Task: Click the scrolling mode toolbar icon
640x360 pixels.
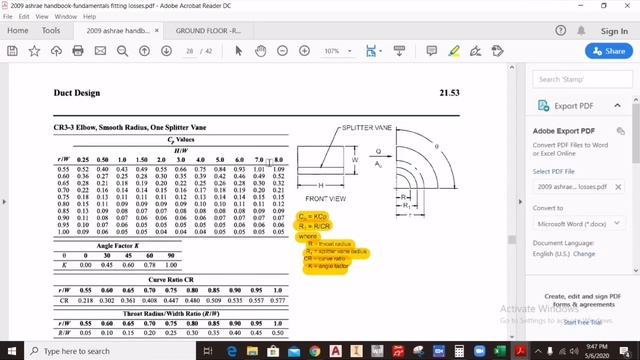Action: (399, 51)
